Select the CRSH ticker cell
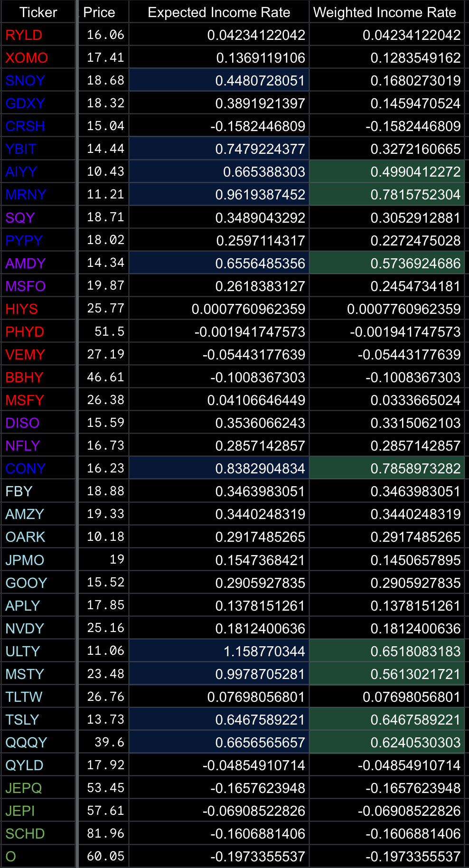The height and width of the screenshot is (868, 469). pos(38,126)
